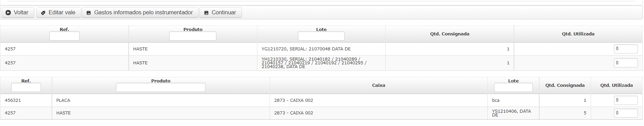Edit Qtd. Utilizada for lot YH1210330
The width and height of the screenshot is (644, 126).
(x=626, y=63)
